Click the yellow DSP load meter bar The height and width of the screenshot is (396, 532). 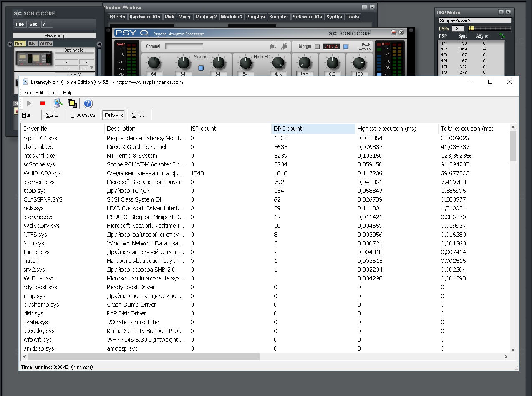(x=489, y=28)
